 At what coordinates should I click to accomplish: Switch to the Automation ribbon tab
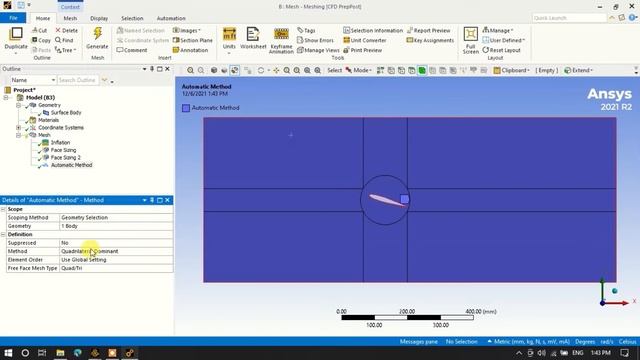click(171, 18)
